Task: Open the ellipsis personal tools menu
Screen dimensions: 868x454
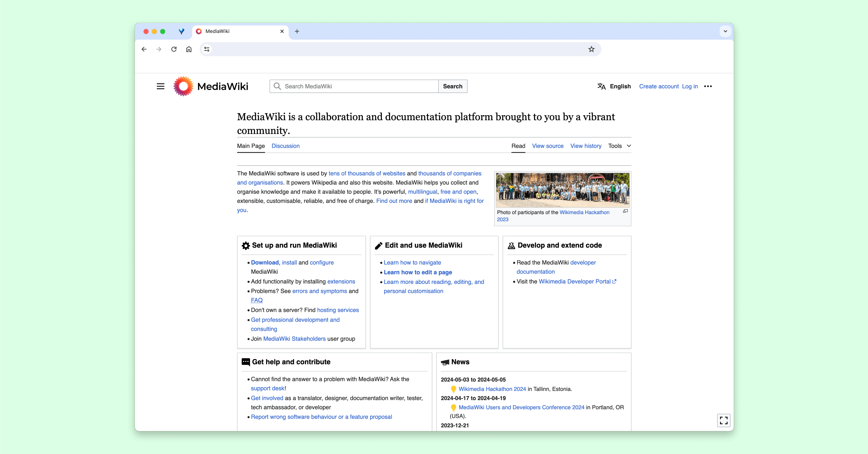Action: pos(708,86)
